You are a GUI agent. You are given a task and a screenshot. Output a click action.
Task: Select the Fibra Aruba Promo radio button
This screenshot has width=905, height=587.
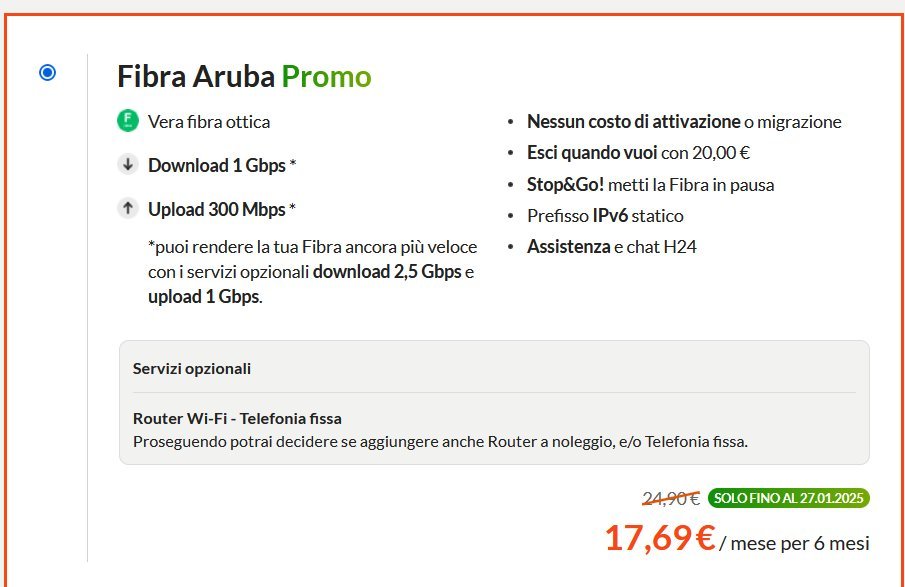click(47, 73)
